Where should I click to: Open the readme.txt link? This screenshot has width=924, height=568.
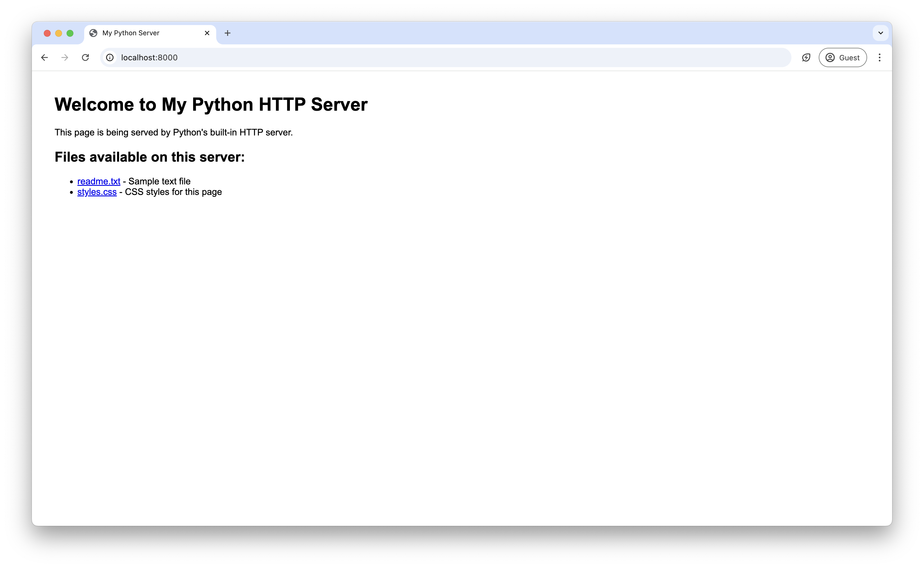coord(98,181)
